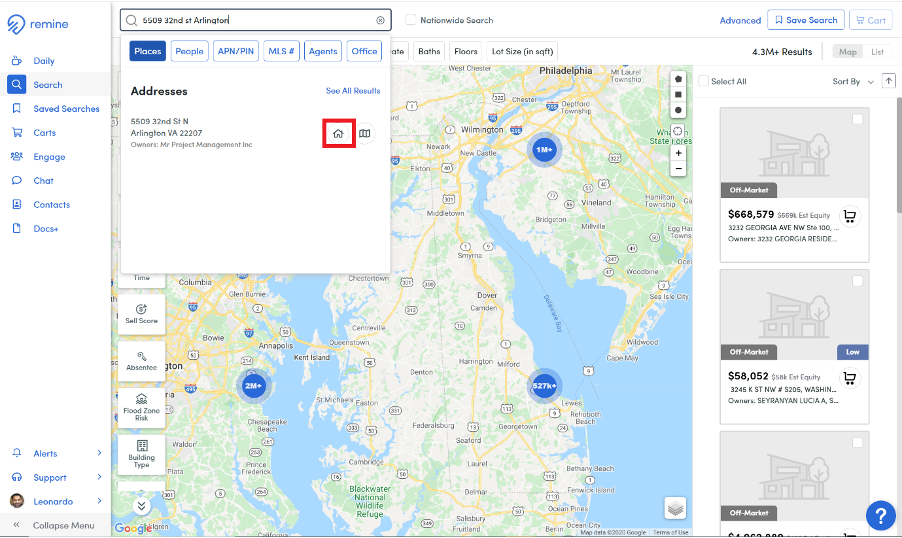Enable Nationwide Search checkbox
Image resolution: width=902 pixels, height=538 pixels.
[411, 20]
